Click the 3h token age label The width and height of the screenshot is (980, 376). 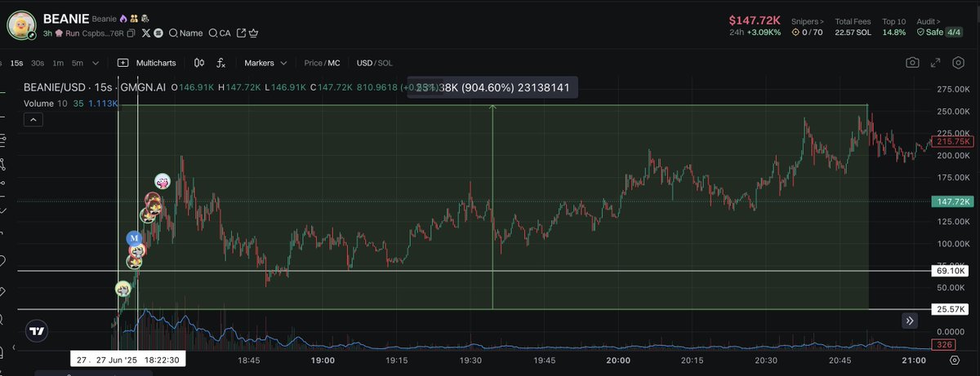coord(47,33)
